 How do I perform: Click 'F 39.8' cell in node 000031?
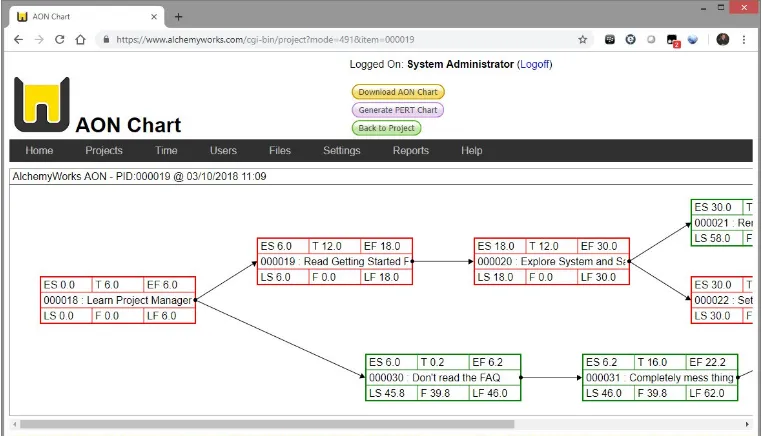(659, 393)
